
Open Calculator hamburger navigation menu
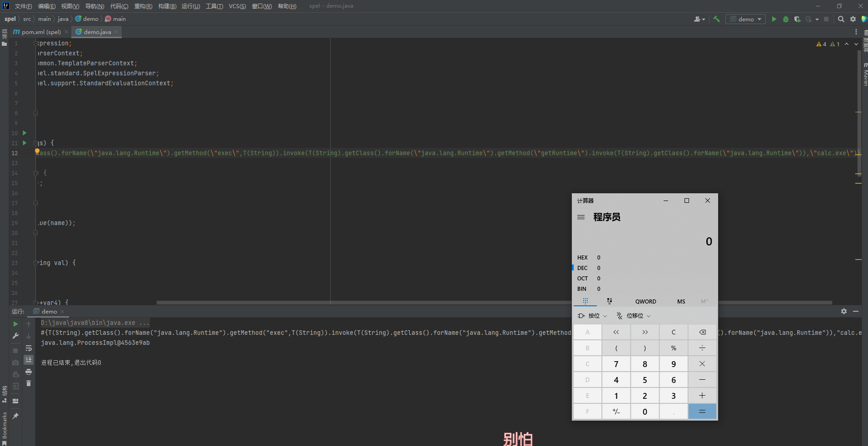[x=581, y=217]
